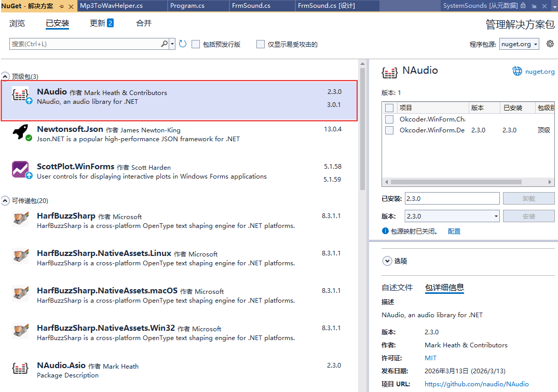The image size is (558, 392).
Task: Switch to the 合并 tab
Action: 144,23
